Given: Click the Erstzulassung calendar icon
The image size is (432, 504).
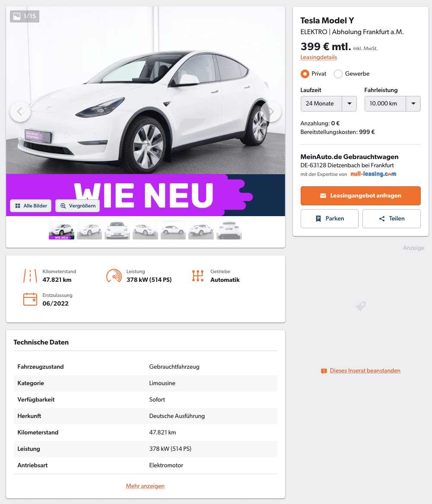Looking at the screenshot, I should (30, 299).
